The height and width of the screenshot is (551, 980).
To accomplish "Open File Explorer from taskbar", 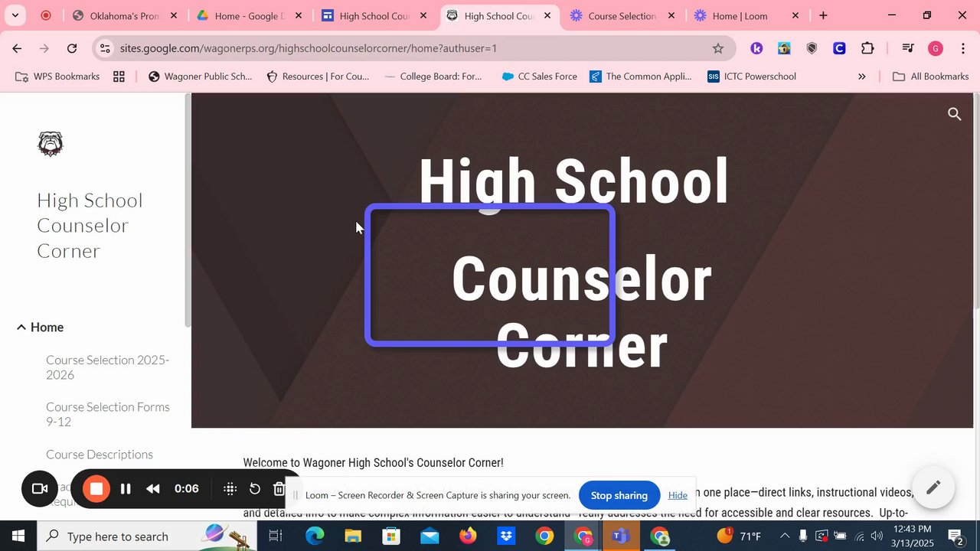I will [353, 536].
